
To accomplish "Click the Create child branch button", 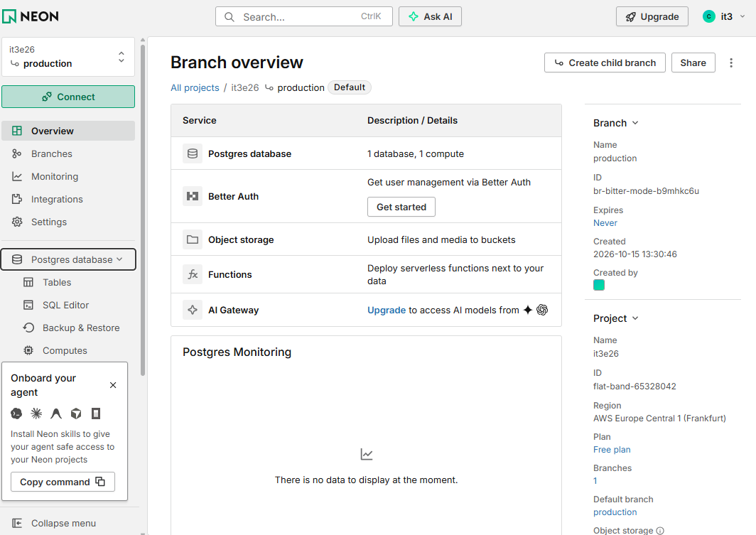I will pos(605,63).
